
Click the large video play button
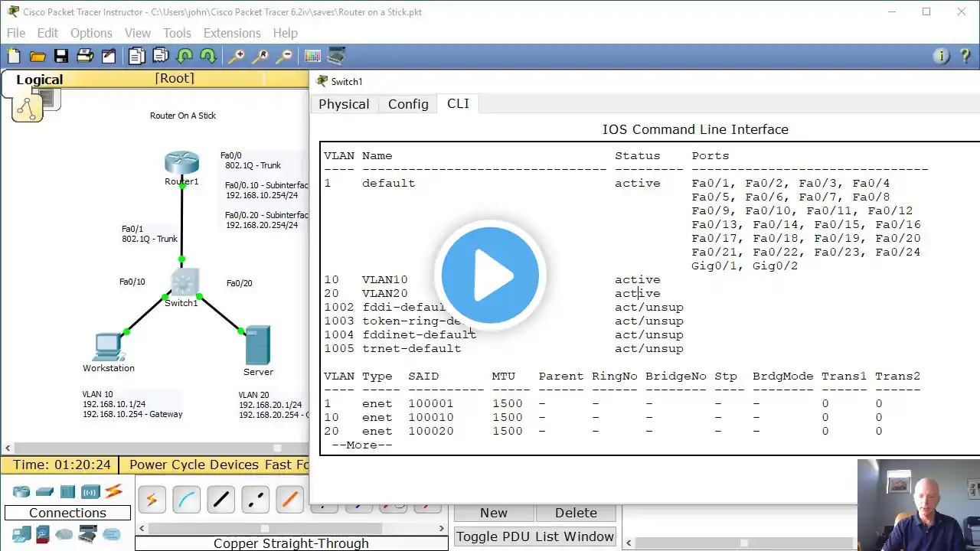(x=490, y=275)
